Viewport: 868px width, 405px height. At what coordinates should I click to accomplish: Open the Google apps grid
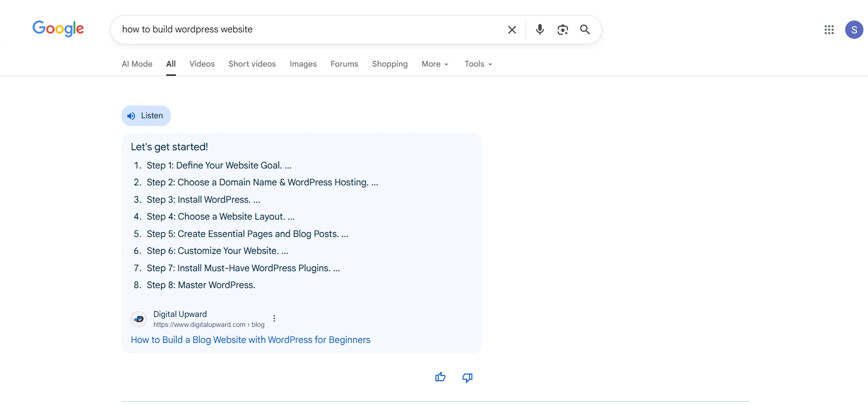pos(829,30)
